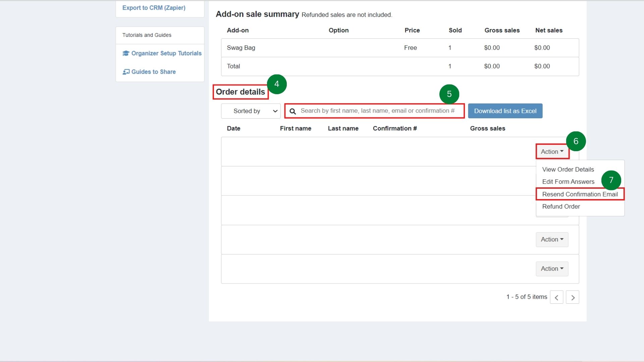Image resolution: width=644 pixels, height=362 pixels.
Task: Expand the last order's Action menu
Action: coord(552,268)
